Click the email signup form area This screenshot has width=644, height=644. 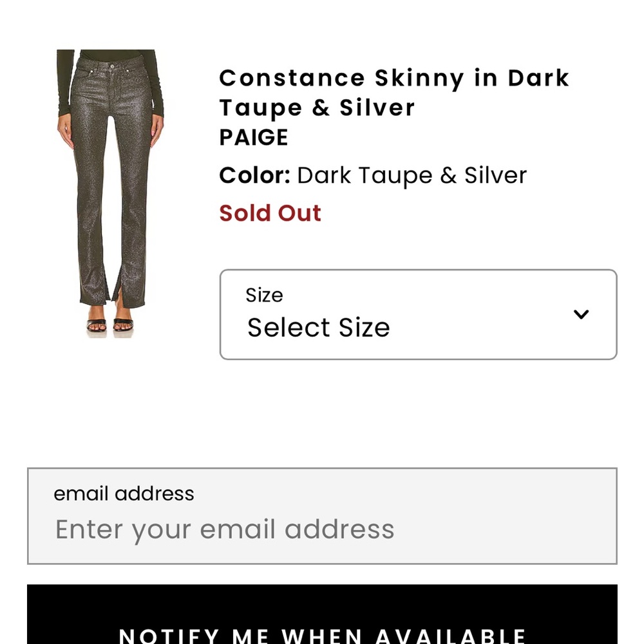click(322, 514)
